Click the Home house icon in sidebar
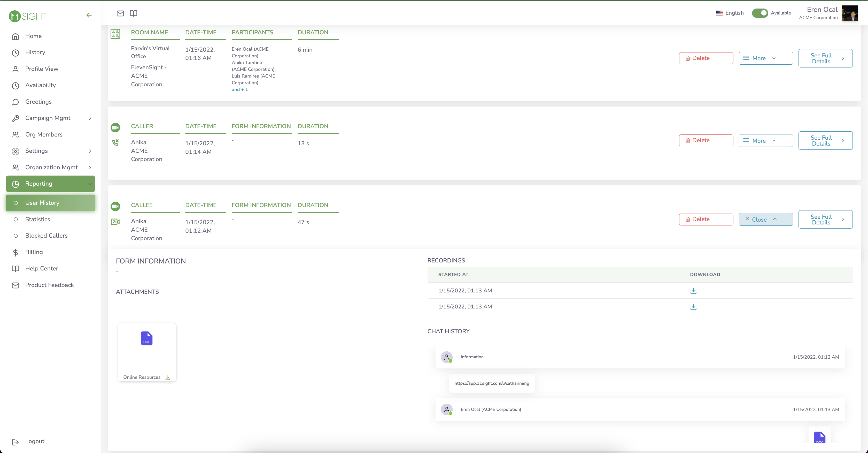This screenshot has height=453, width=868. coord(16,36)
